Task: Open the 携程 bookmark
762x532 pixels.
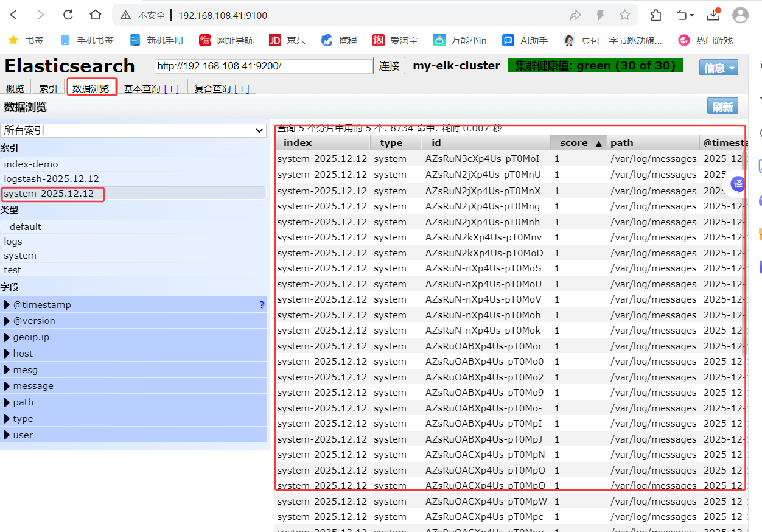Action: tap(339, 41)
